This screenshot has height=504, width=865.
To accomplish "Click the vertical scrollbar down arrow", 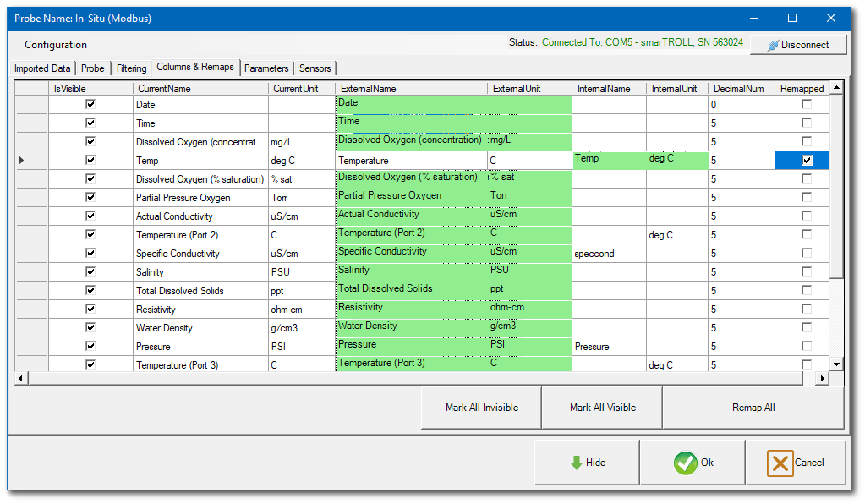I will pyautogui.click(x=837, y=364).
